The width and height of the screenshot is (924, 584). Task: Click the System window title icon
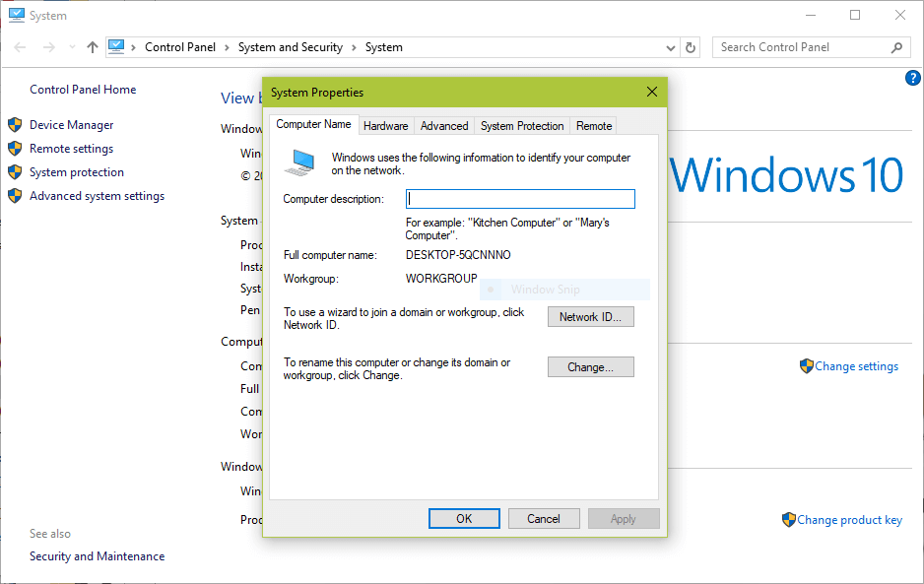[16, 15]
